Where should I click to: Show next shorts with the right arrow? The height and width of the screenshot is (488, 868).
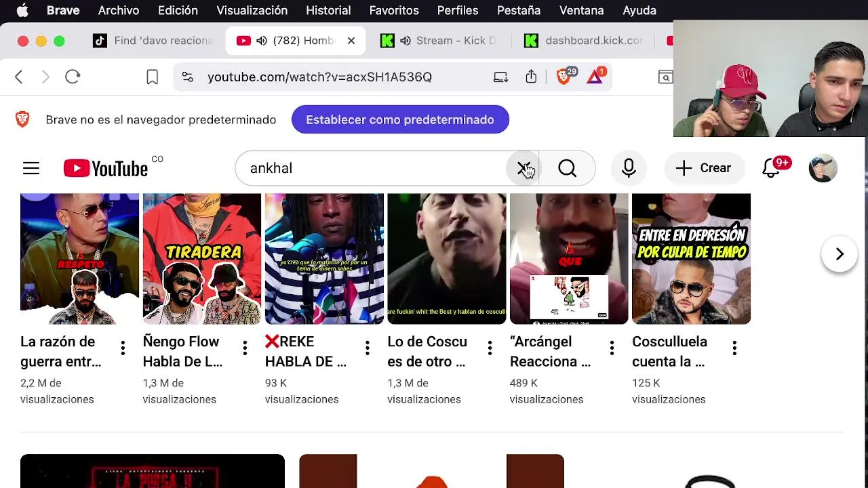(840, 254)
